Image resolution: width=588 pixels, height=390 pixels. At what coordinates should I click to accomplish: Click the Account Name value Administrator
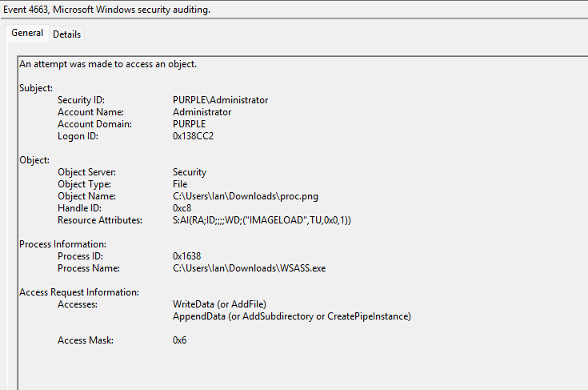tap(202, 112)
